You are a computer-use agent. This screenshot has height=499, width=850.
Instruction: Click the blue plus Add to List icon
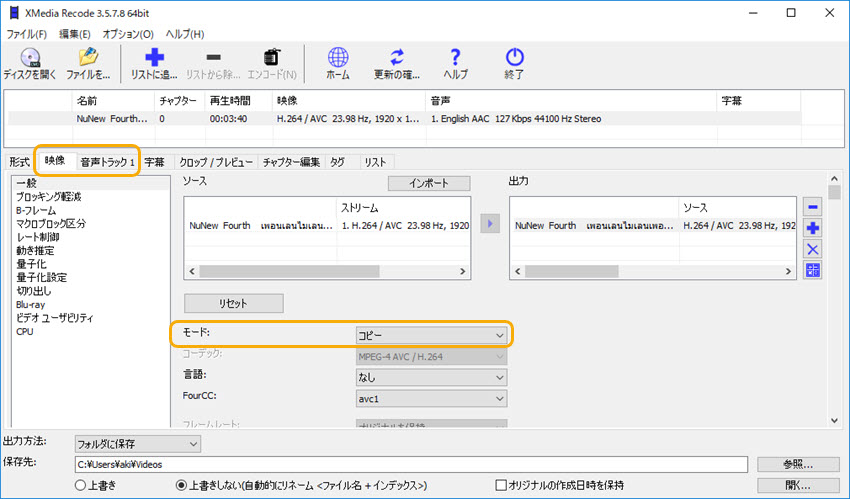click(x=154, y=58)
